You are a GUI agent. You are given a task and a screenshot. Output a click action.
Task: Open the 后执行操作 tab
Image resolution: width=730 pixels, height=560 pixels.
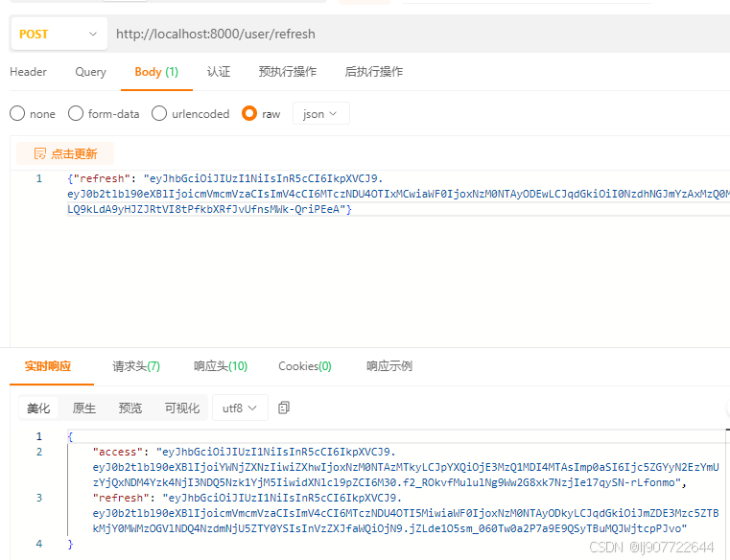pos(374,72)
